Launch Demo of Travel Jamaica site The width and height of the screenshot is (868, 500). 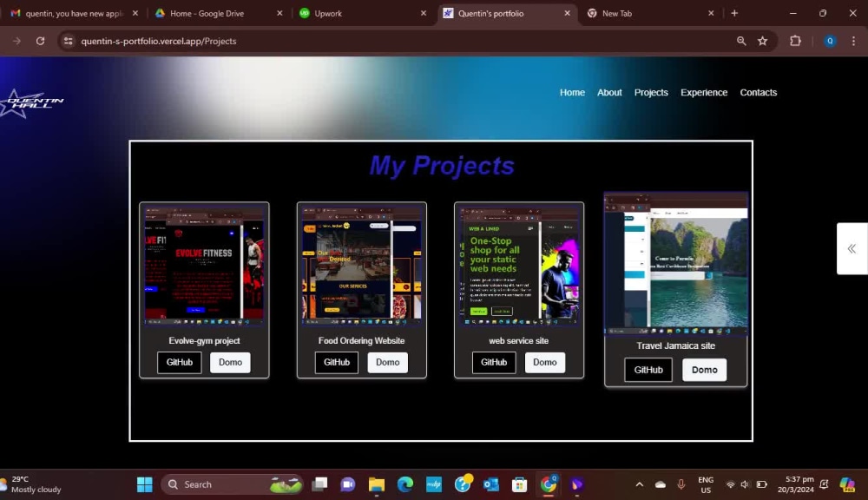(x=704, y=370)
